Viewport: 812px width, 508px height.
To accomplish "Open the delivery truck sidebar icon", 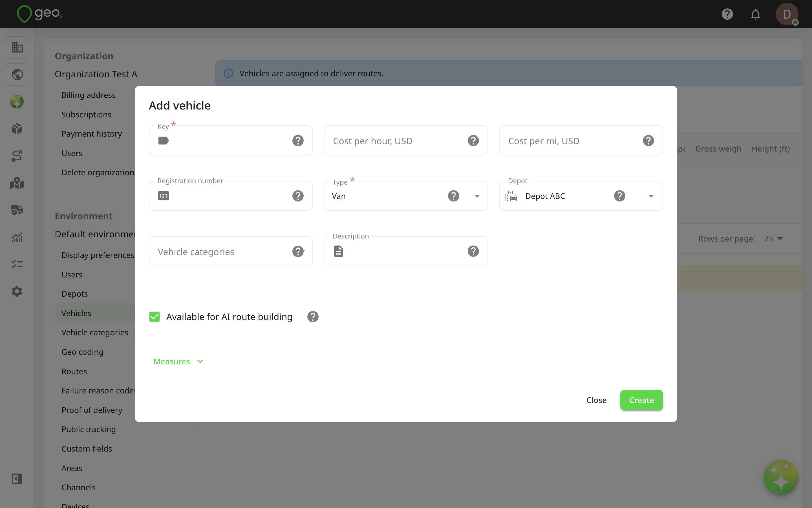I will coord(17,210).
